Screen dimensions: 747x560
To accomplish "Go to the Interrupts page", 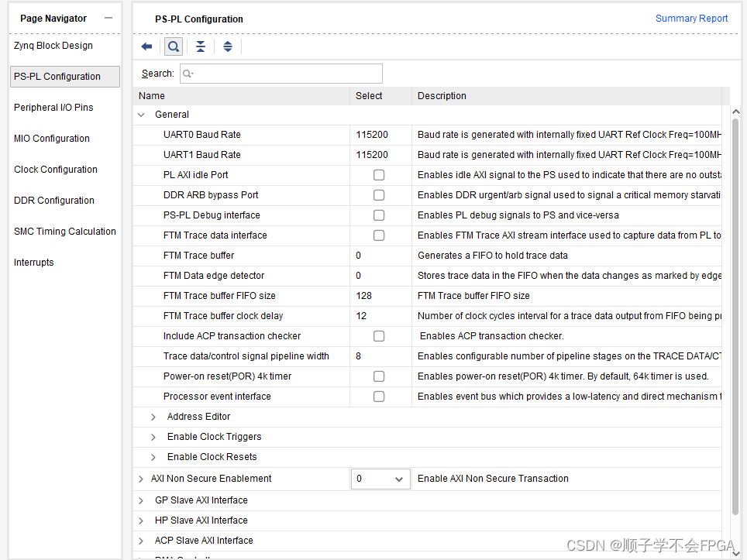I will point(33,262).
